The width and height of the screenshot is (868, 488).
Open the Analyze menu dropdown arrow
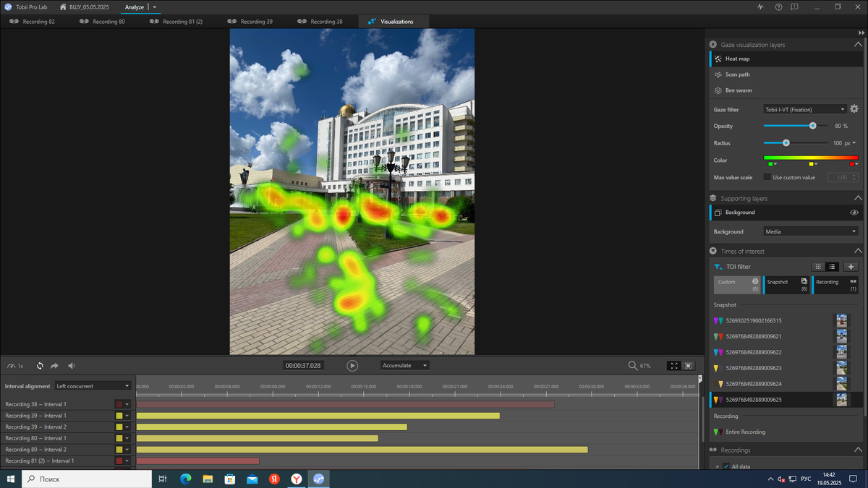coord(155,7)
